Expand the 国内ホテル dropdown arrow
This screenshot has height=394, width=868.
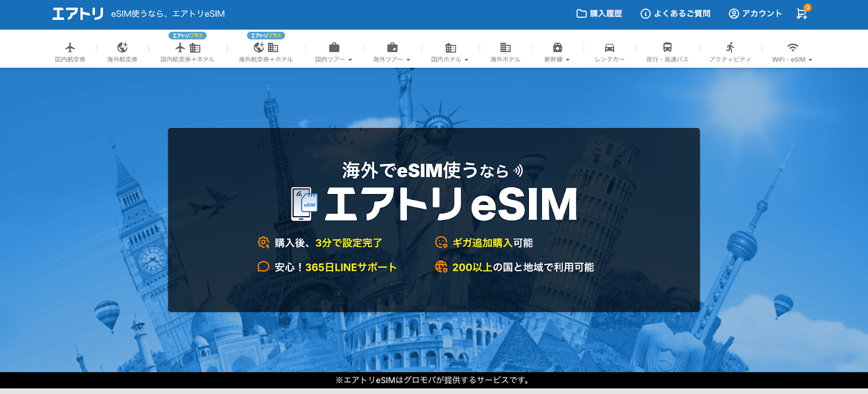click(466, 60)
